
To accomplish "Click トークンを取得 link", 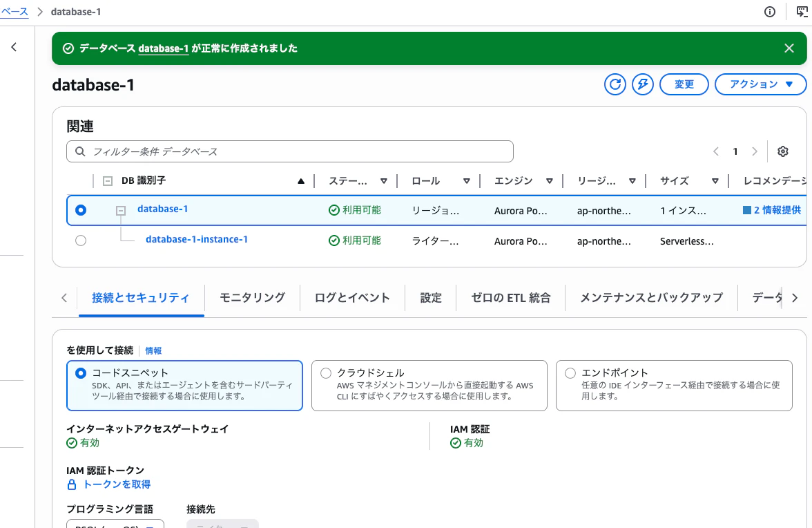I will (x=117, y=484).
